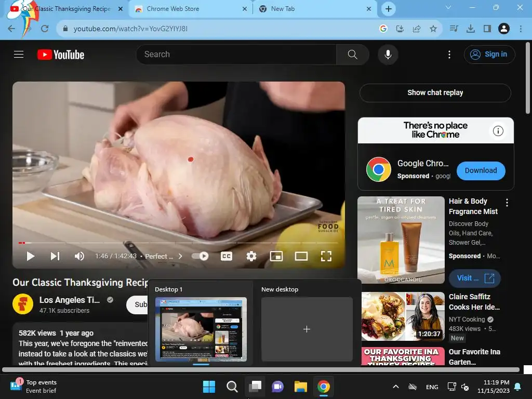Viewport: 532px width, 399px height.
Task: Click the YouTube search magnifier button
Action: tap(353, 54)
